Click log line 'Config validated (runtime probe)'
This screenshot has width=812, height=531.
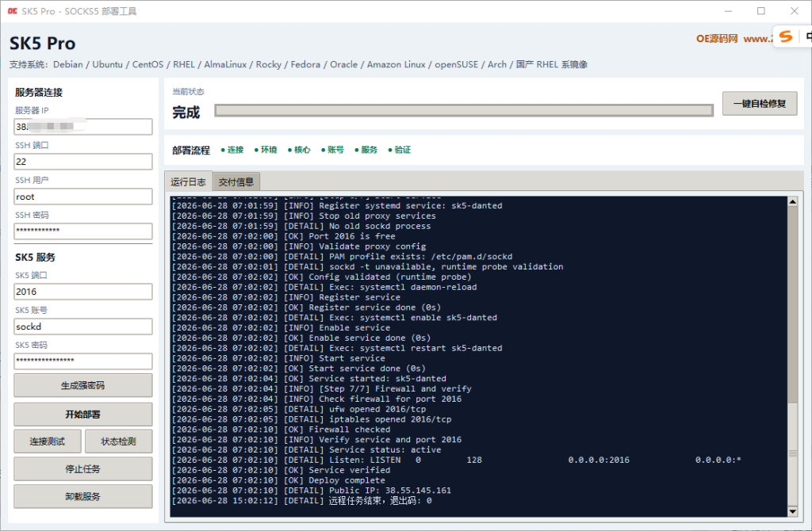(390, 277)
